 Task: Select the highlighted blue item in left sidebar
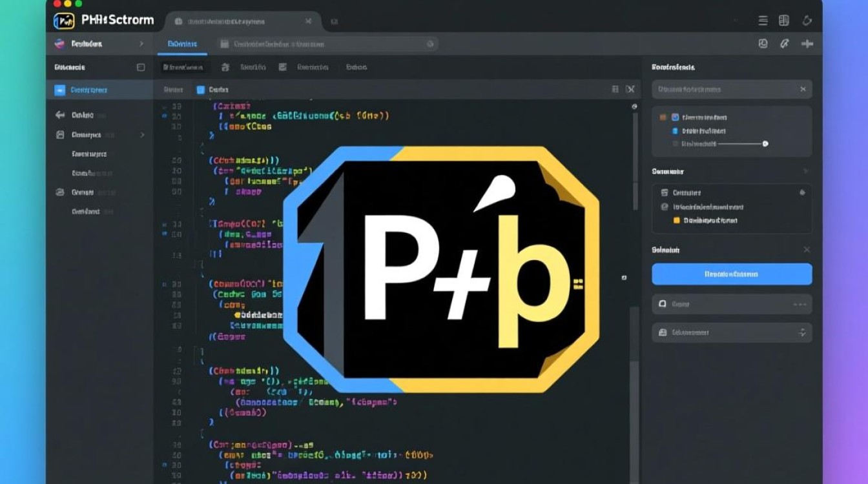[99, 90]
